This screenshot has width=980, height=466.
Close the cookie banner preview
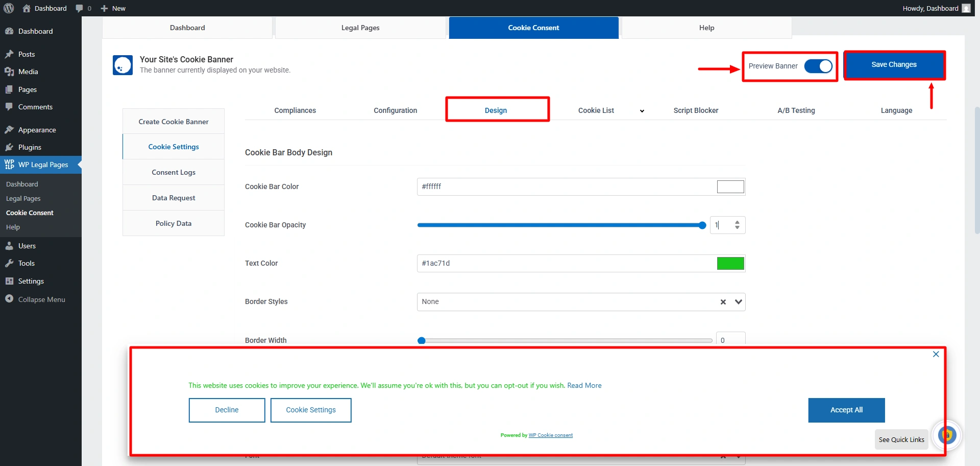936,354
